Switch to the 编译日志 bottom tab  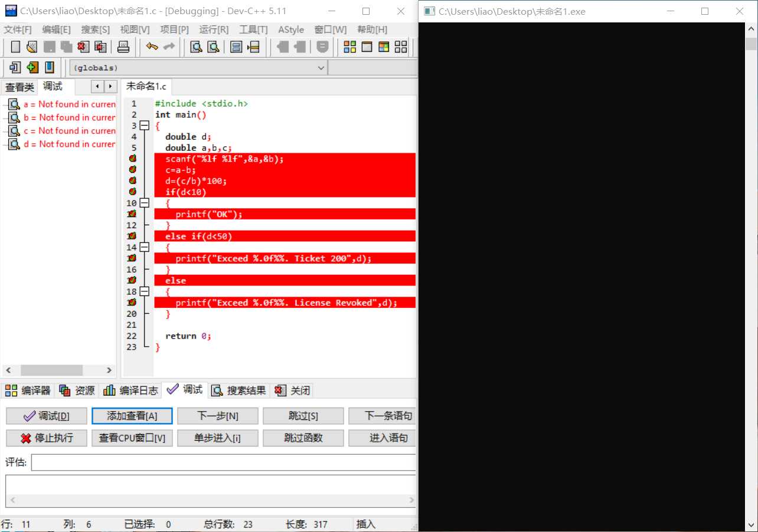coord(130,390)
